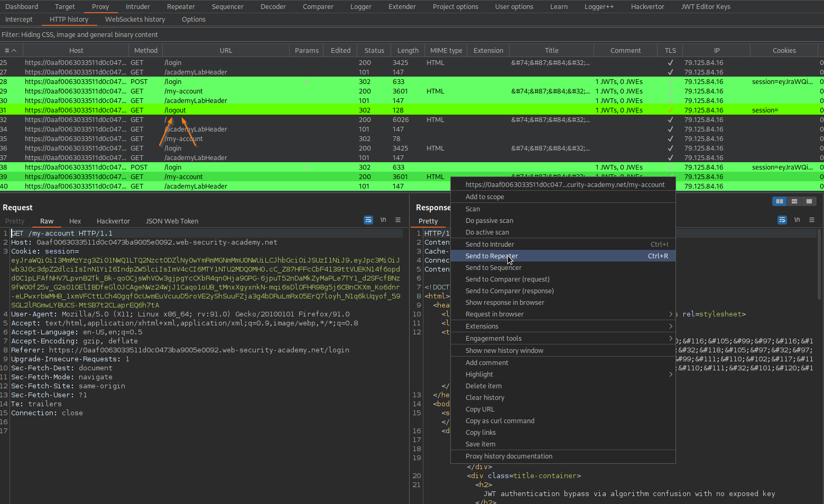Image resolution: width=824 pixels, height=504 pixels.
Task: Select row 31 GET /logout
Action: 412,110
